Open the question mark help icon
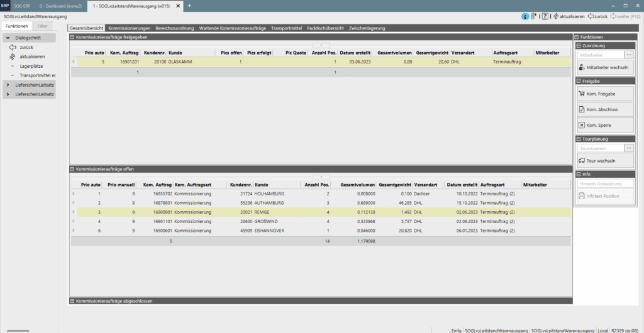Viewport: 644px width, 333px height. 545,16
